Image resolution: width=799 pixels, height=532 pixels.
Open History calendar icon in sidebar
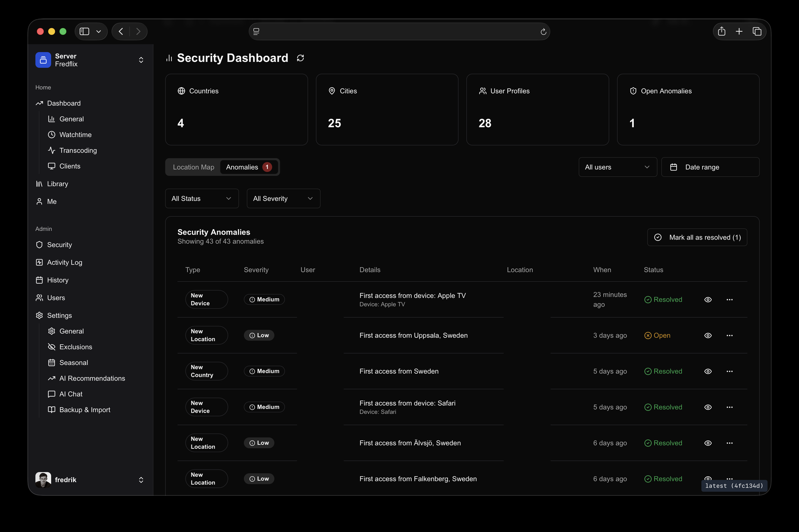[40, 280]
